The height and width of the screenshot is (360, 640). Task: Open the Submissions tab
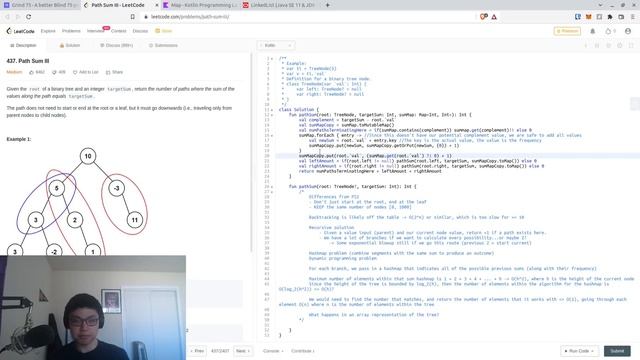coord(163,45)
